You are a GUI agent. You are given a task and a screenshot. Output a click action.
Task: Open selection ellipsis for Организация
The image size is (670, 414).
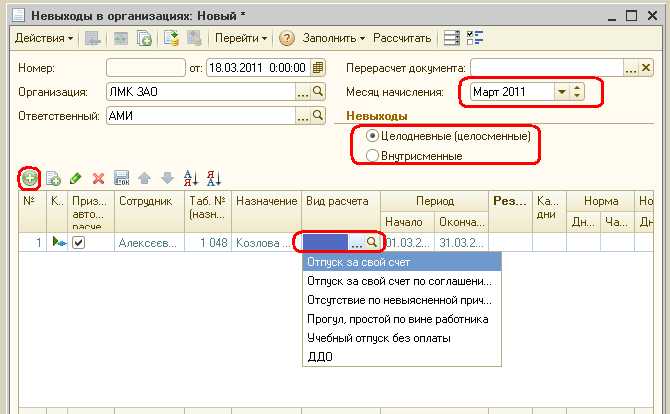(x=303, y=92)
